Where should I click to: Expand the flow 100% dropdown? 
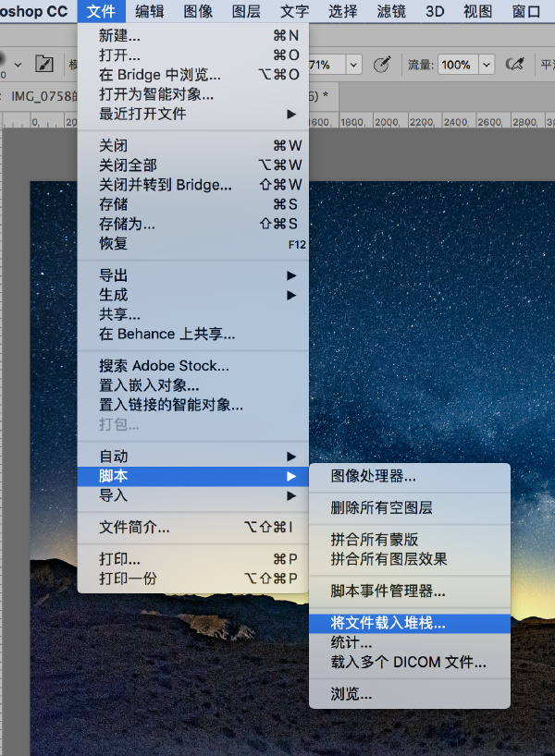coord(487,65)
